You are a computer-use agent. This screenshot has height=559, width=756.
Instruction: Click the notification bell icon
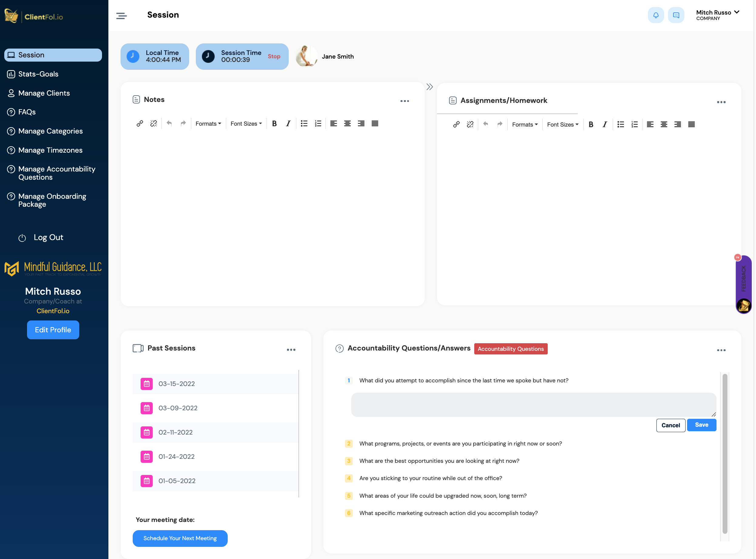[656, 15]
